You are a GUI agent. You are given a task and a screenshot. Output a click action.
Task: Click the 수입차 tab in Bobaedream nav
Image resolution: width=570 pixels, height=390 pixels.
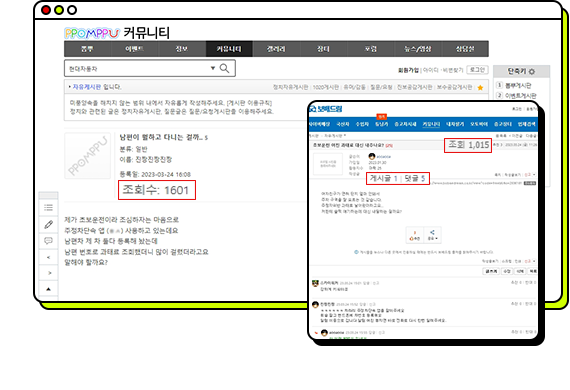tap(362, 124)
